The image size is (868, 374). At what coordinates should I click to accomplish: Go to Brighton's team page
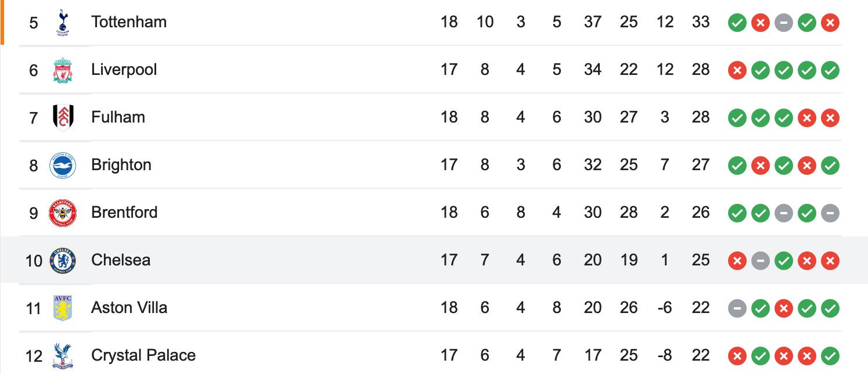(121, 165)
